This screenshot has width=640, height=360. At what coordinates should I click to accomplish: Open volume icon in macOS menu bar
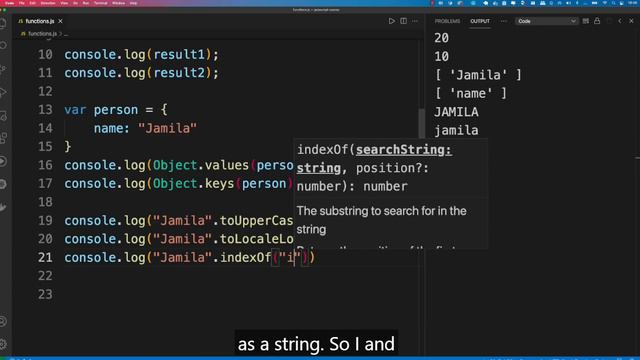(x=569, y=3)
